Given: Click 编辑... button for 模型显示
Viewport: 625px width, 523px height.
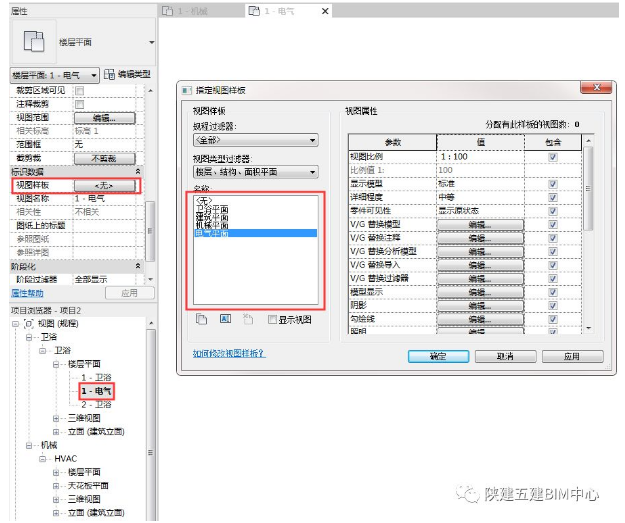Looking at the screenshot, I should tap(480, 293).
